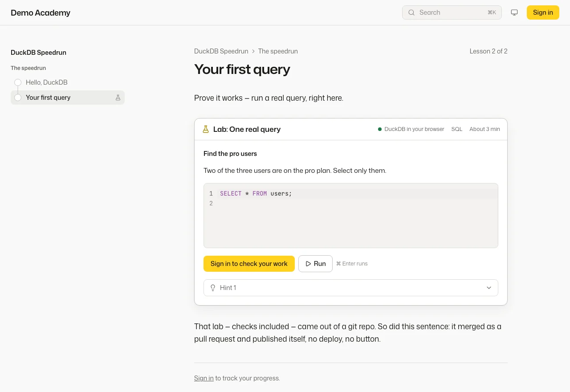Go to DuckDB Speedrun breadcrumb
Viewport: 570px width, 392px height.
click(x=221, y=51)
